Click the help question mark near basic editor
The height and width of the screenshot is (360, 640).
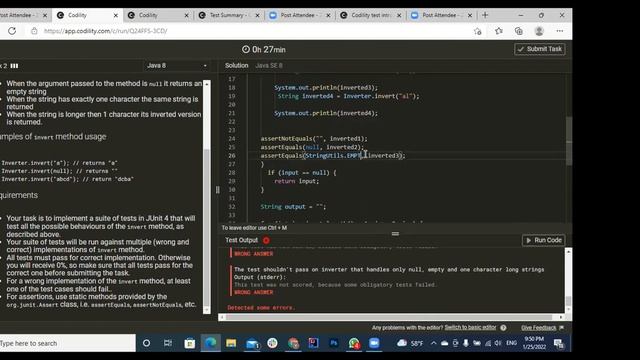coord(503,328)
